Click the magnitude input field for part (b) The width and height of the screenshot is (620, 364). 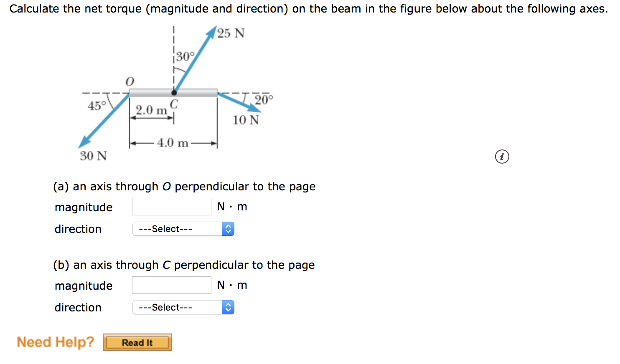[171, 285]
